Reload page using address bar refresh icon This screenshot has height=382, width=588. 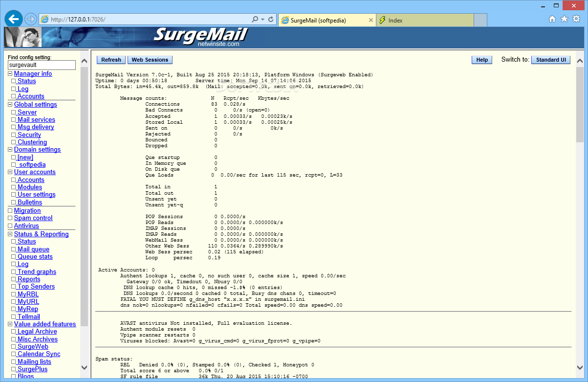(271, 20)
